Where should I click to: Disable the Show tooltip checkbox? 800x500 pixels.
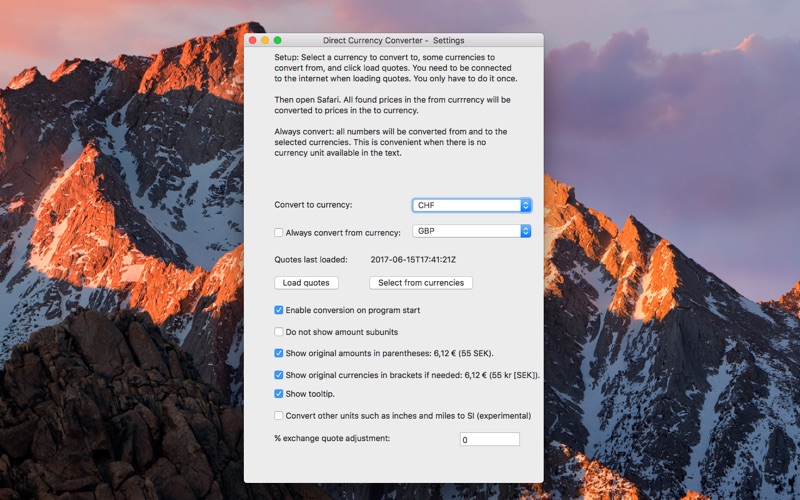point(279,394)
